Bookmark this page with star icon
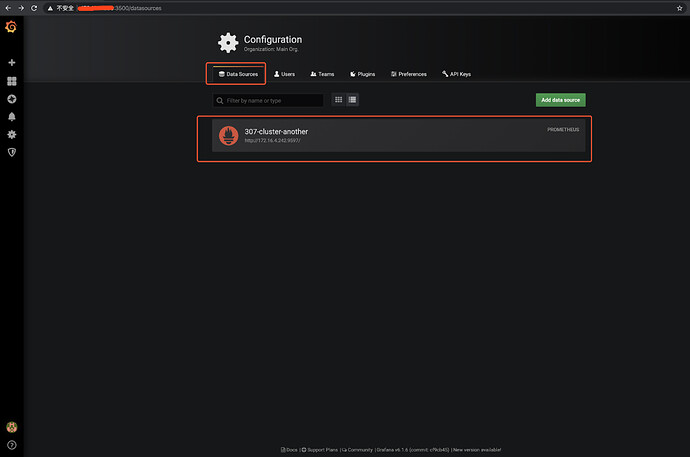Image resolution: width=690 pixels, height=457 pixels. (x=679, y=8)
